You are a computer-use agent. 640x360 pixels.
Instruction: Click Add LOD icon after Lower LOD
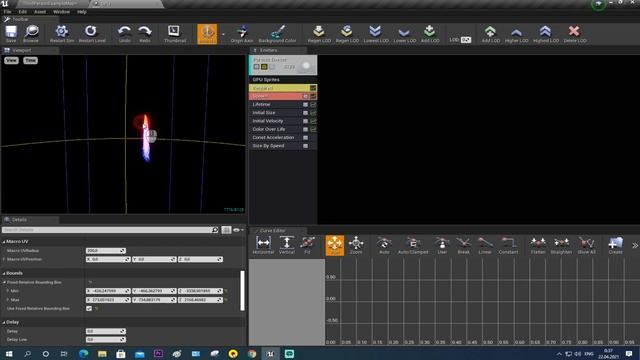click(x=429, y=33)
